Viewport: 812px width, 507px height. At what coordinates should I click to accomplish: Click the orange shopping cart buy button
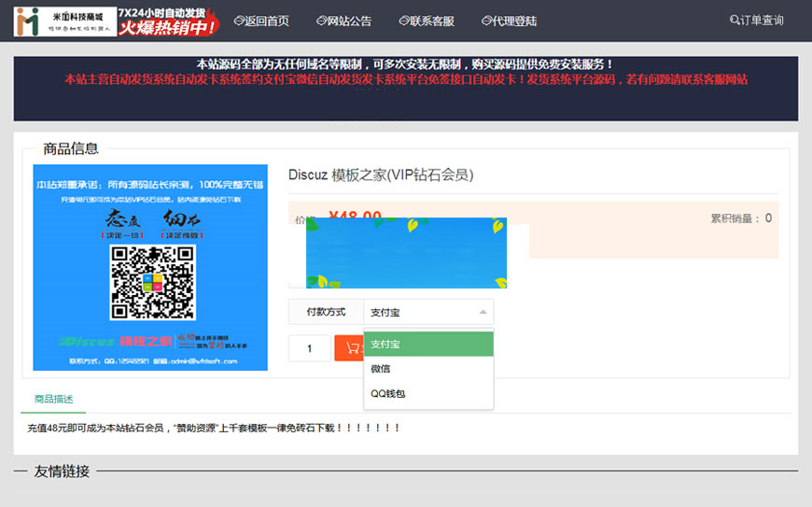tap(349, 348)
